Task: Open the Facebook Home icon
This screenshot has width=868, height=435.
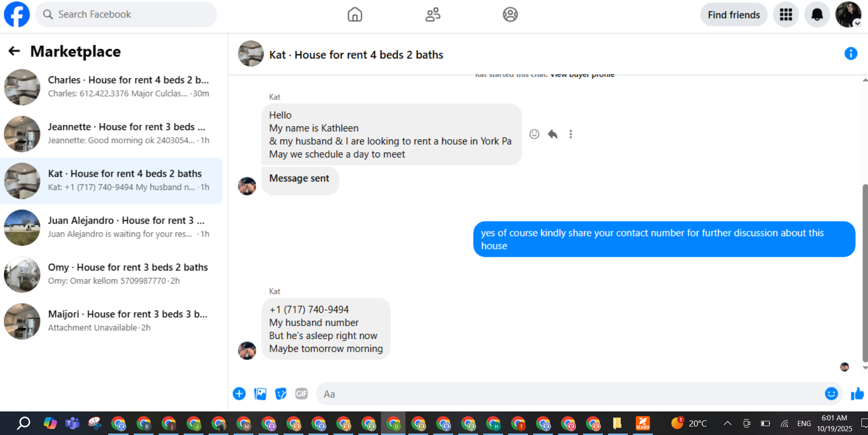Action: [x=355, y=15]
